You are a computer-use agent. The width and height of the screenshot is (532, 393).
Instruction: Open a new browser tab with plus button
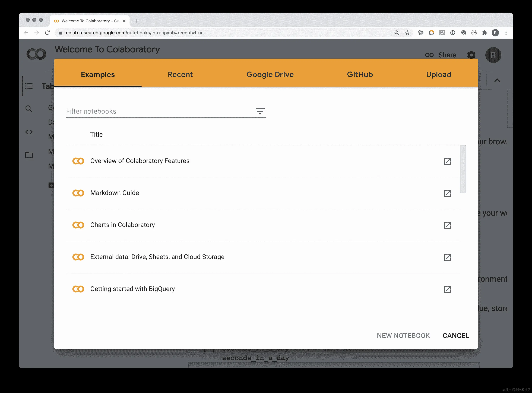click(x=137, y=21)
